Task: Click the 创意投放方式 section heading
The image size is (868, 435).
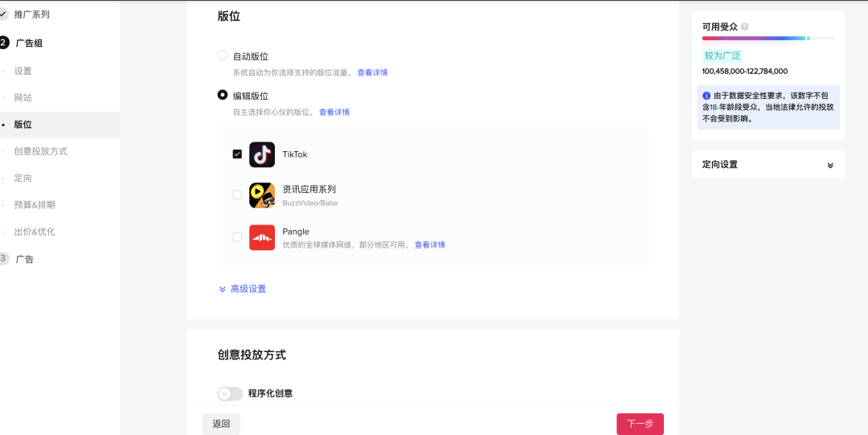Action: click(x=252, y=355)
